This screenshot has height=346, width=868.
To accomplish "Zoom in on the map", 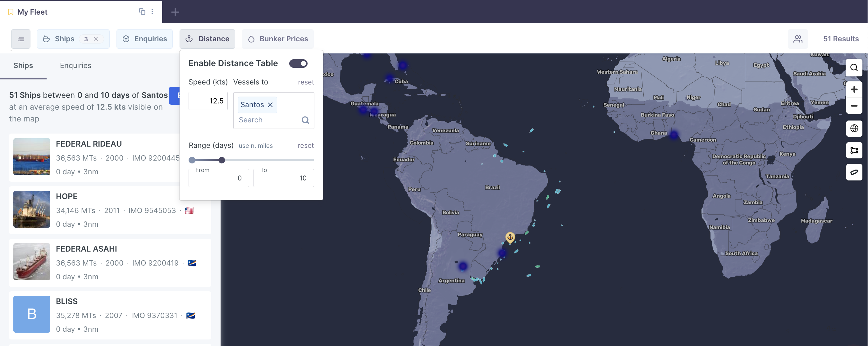I will tap(854, 90).
